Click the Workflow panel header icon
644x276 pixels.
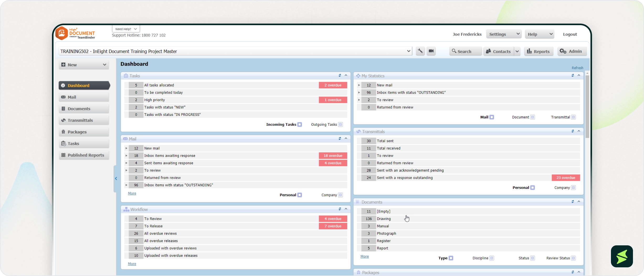tap(126, 209)
